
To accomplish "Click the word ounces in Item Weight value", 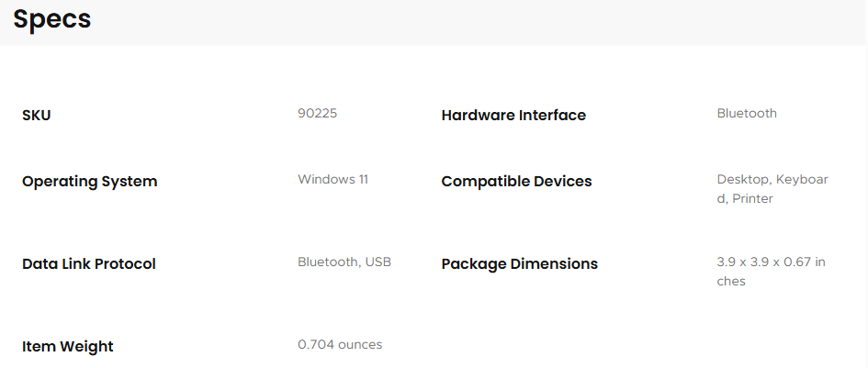I will pos(359,345).
